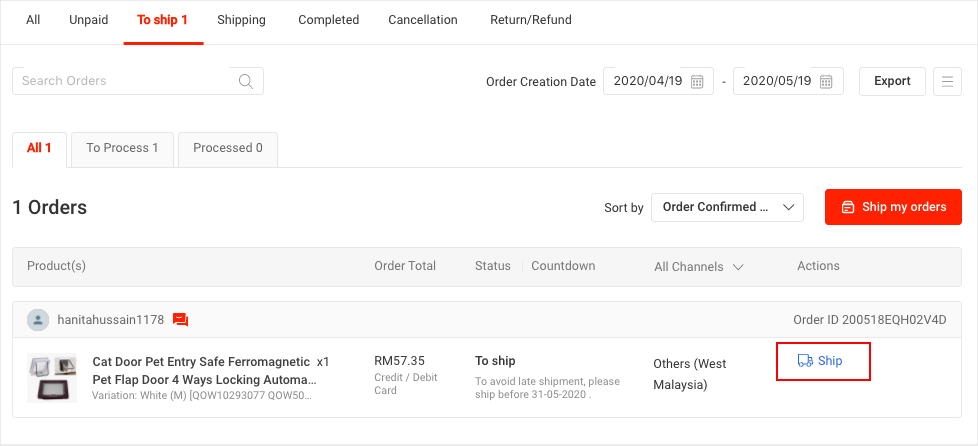This screenshot has height=446, width=978.
Task: Expand the Sort by Order Confirmed dropdown
Action: 727,207
